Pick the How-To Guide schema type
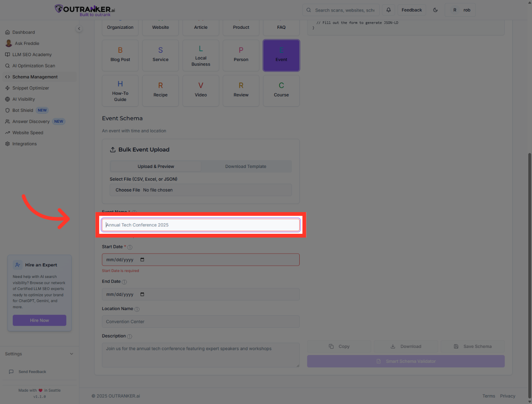 click(120, 91)
